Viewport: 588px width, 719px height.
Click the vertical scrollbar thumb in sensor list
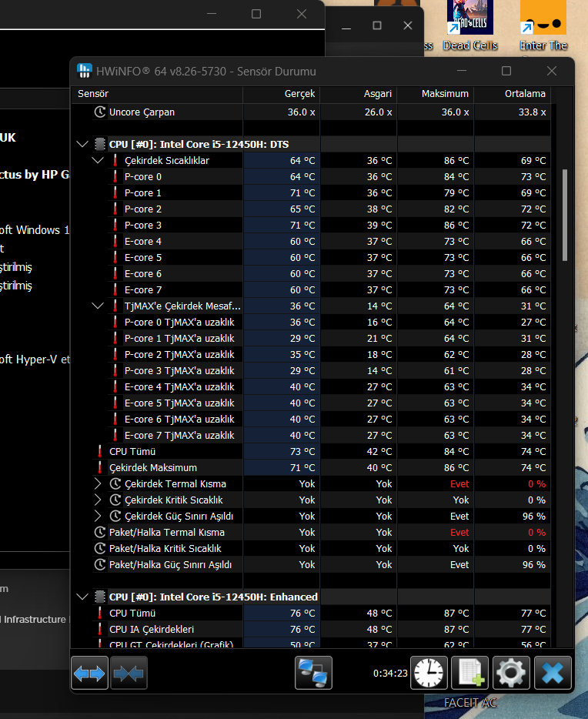coord(565,215)
